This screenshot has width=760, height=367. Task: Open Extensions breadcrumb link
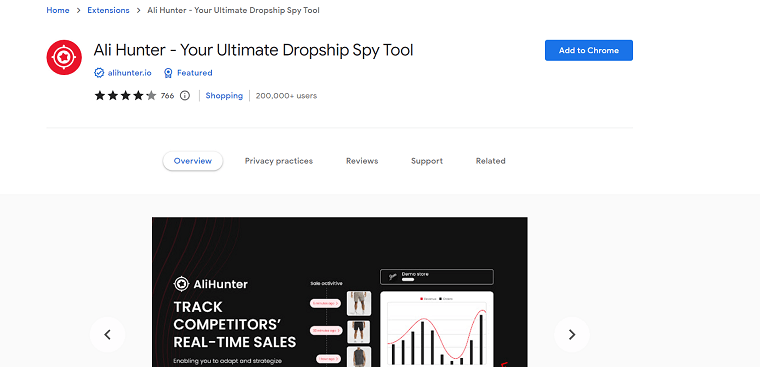click(x=108, y=10)
